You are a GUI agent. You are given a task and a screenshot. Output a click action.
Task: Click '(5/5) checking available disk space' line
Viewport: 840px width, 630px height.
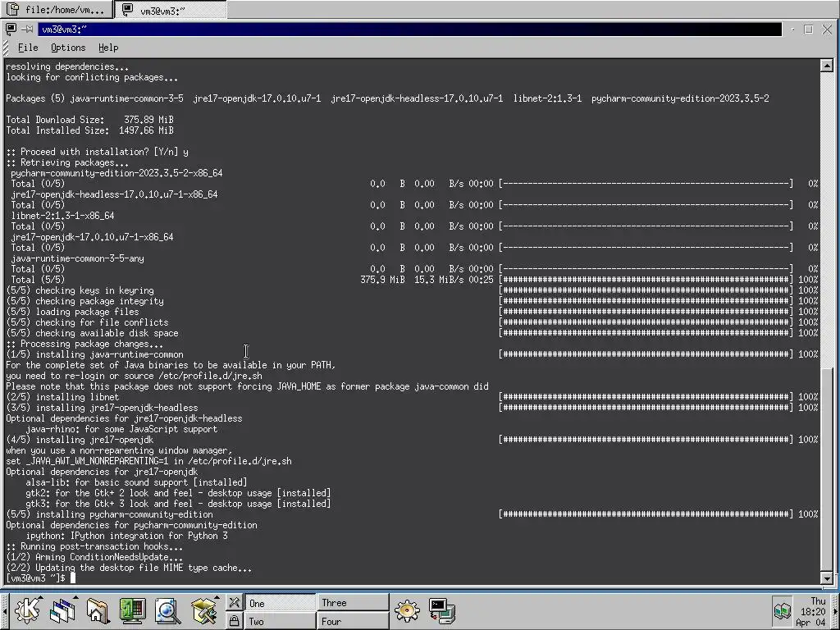coord(92,333)
